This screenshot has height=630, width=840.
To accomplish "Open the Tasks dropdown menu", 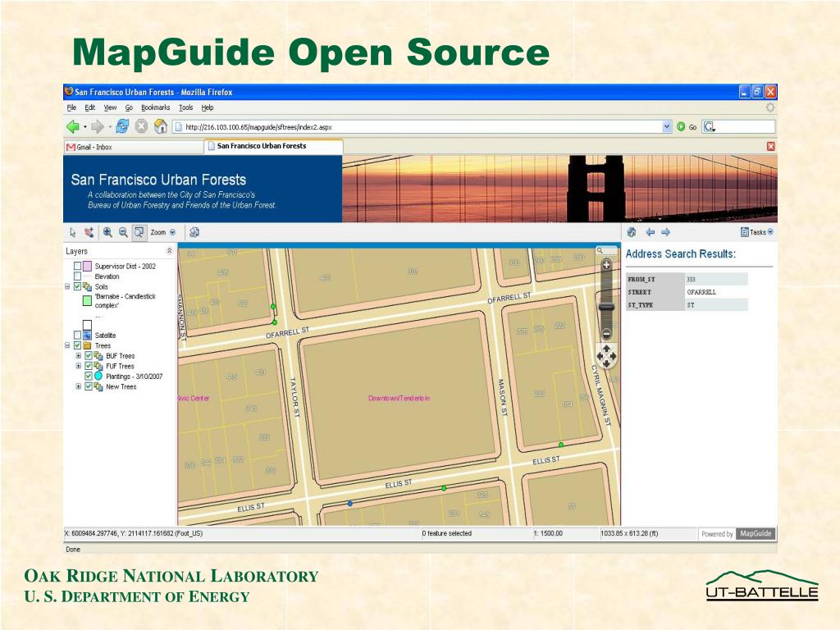I will 757,232.
